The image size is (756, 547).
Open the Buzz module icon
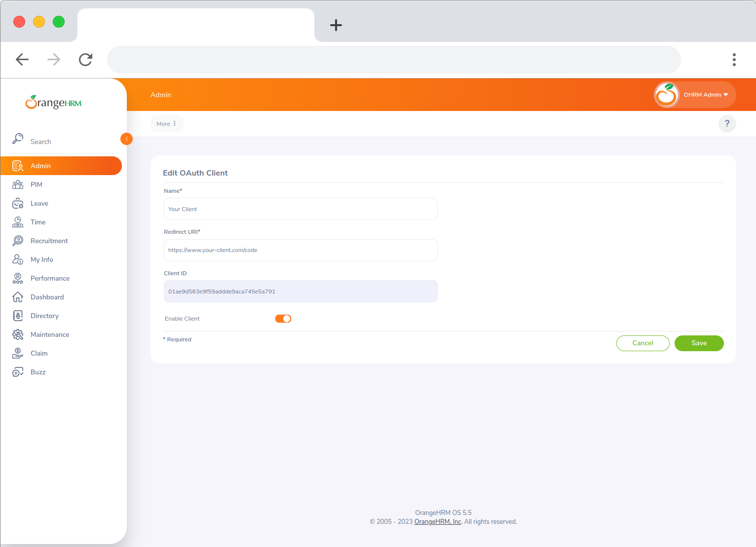coord(18,372)
